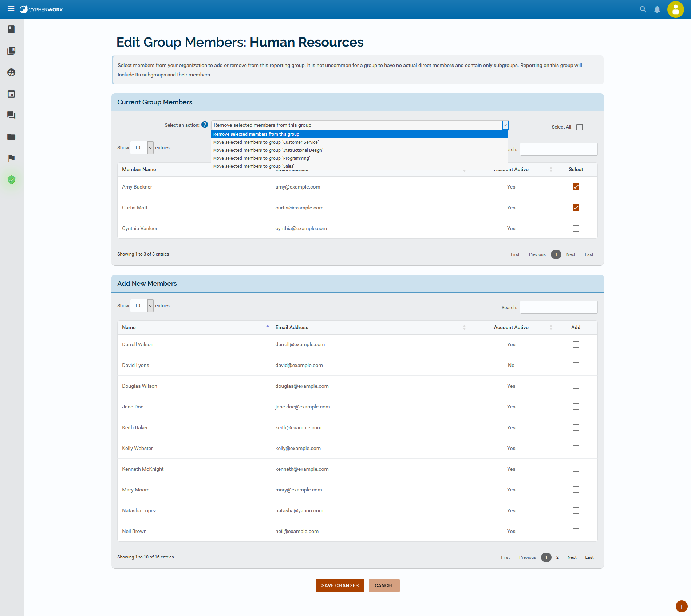
Task: Open the folder sidebar icon
Action: point(11,137)
